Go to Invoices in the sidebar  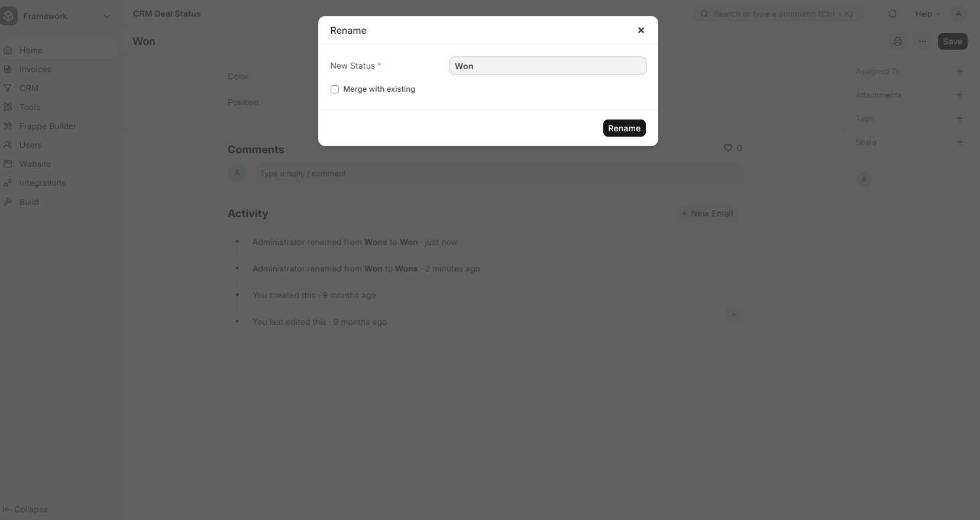click(35, 69)
